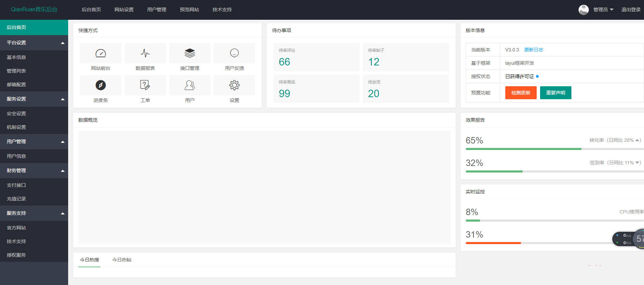Screen dimensions: 644x285
Task: Open the 用户 people icon
Action: (x=190, y=85)
